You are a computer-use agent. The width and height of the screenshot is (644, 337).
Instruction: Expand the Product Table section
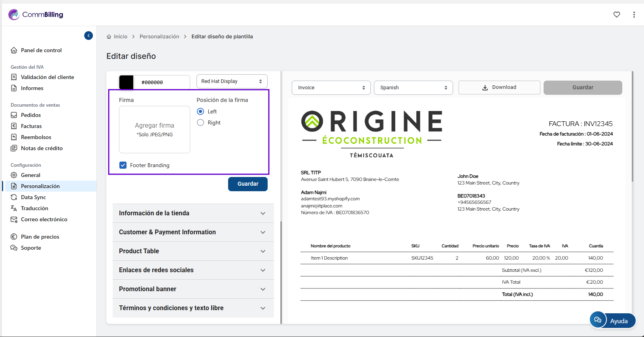193,251
